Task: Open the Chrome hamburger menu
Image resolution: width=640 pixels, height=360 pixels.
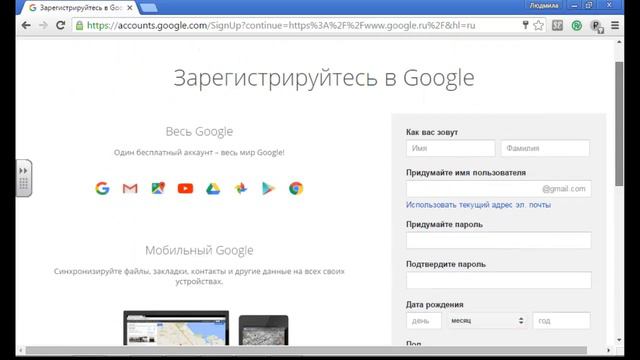Action: [615, 25]
